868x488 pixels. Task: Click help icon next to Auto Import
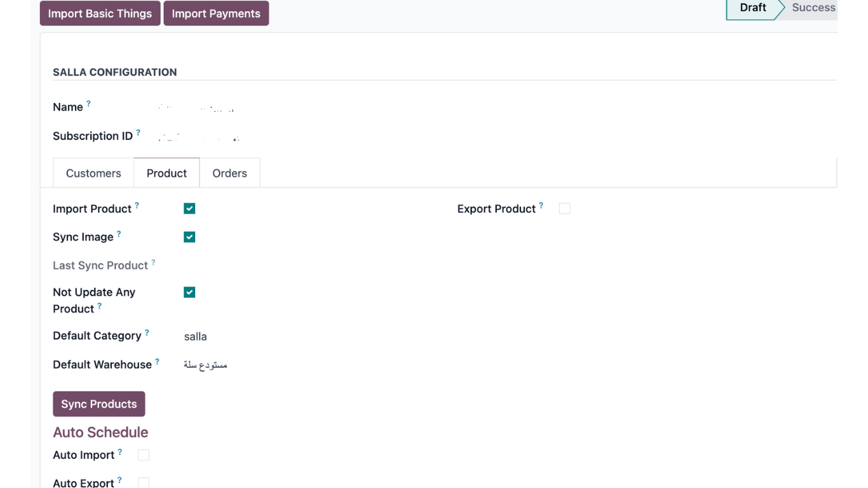(x=119, y=452)
